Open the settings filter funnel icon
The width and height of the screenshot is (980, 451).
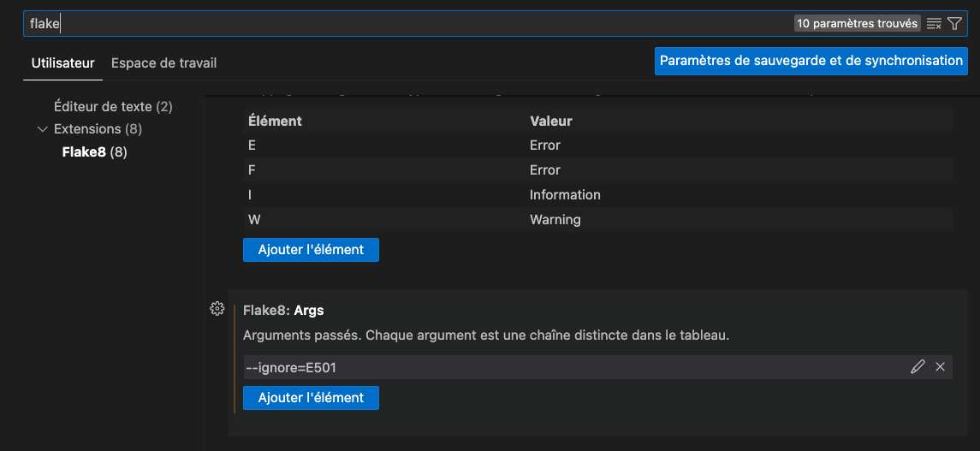[x=955, y=24]
